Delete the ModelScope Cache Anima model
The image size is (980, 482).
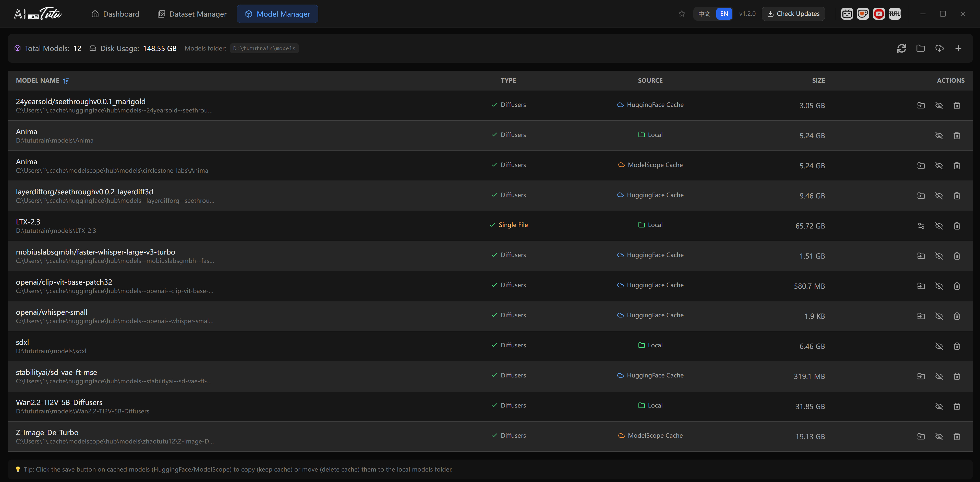click(x=957, y=165)
